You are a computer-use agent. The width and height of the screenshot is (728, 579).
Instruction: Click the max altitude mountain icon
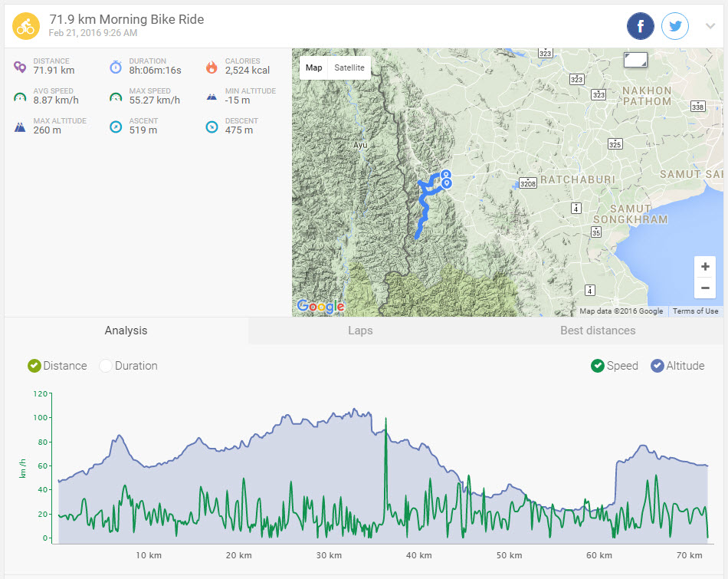(19, 127)
